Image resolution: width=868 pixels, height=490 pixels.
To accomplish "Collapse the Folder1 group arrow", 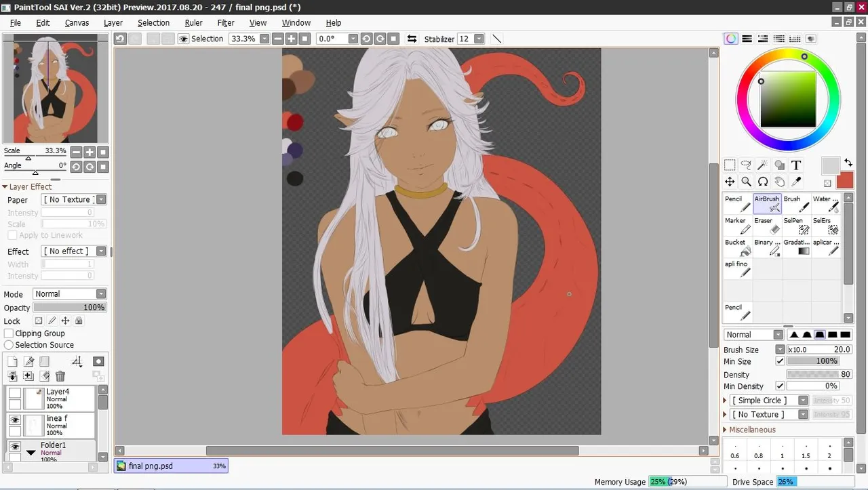I will (31, 452).
